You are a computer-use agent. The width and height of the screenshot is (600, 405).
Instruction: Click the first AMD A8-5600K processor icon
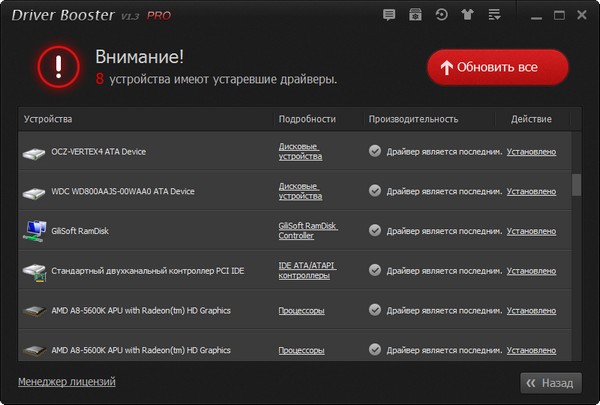click(34, 310)
